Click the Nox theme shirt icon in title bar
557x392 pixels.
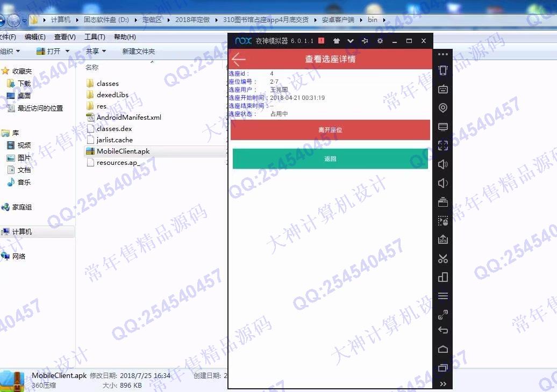point(337,41)
